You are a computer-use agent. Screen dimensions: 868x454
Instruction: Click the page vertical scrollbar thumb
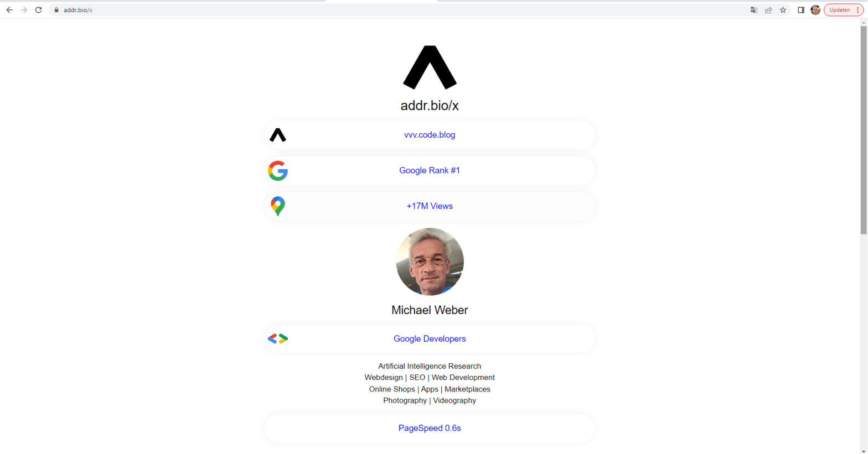click(863, 130)
